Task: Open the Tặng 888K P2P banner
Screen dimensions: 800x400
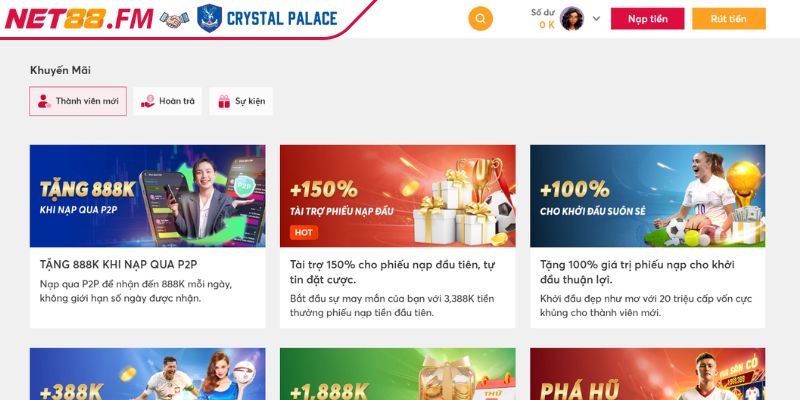Action: pyautogui.click(x=147, y=196)
